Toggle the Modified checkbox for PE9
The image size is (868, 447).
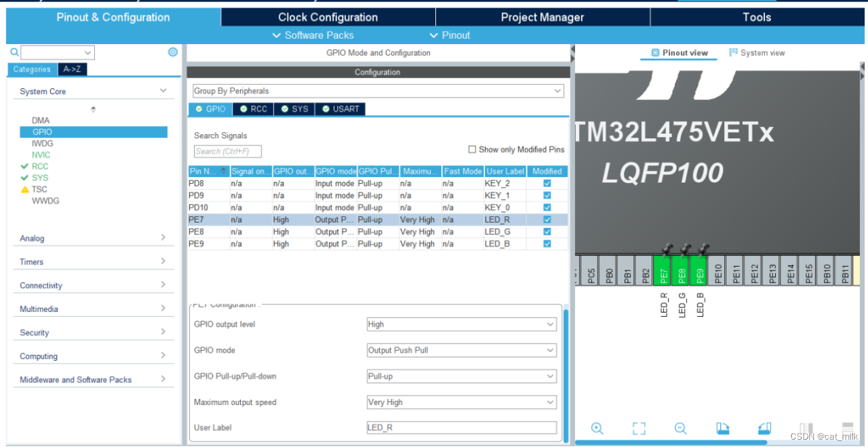[547, 243]
